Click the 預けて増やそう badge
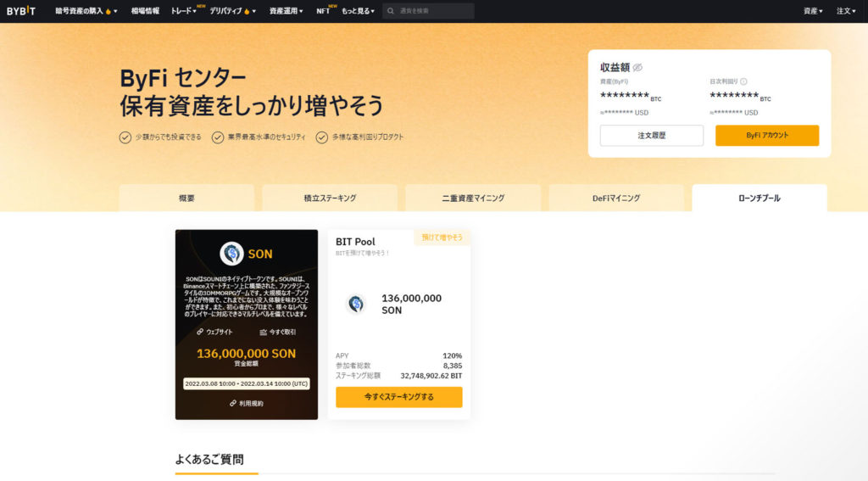 pyautogui.click(x=442, y=238)
